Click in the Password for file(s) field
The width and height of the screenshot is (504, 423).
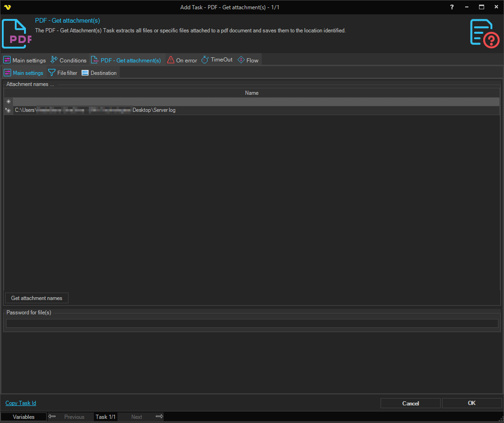pos(252,323)
